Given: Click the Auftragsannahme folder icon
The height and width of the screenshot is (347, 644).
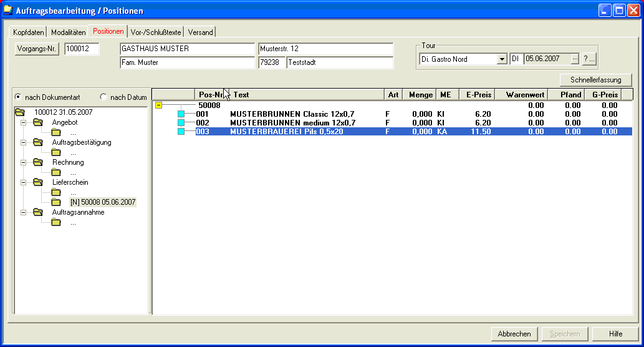Looking at the screenshot, I should [x=38, y=212].
